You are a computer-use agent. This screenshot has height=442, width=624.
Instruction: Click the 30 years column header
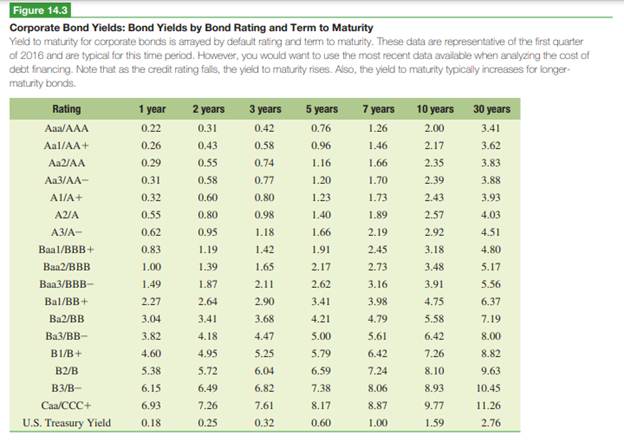[x=491, y=108]
